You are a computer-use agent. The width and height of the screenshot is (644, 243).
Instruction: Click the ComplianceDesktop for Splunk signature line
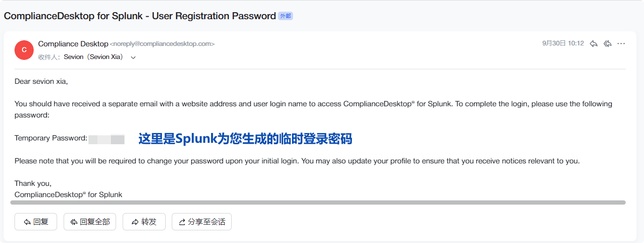68,194
